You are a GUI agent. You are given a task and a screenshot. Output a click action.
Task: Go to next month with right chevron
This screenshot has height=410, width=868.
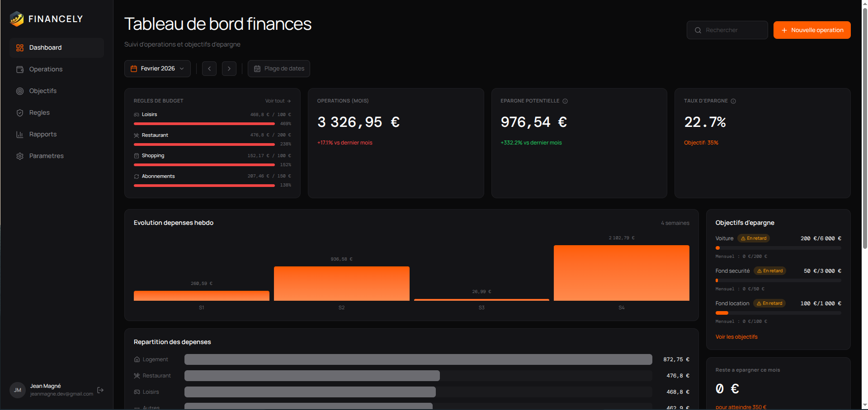229,69
